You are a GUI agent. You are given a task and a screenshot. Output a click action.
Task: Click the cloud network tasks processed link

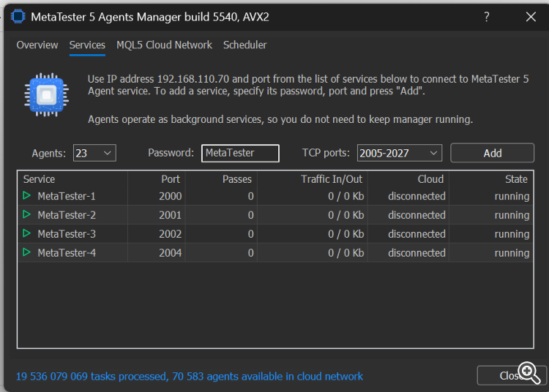[190, 377]
